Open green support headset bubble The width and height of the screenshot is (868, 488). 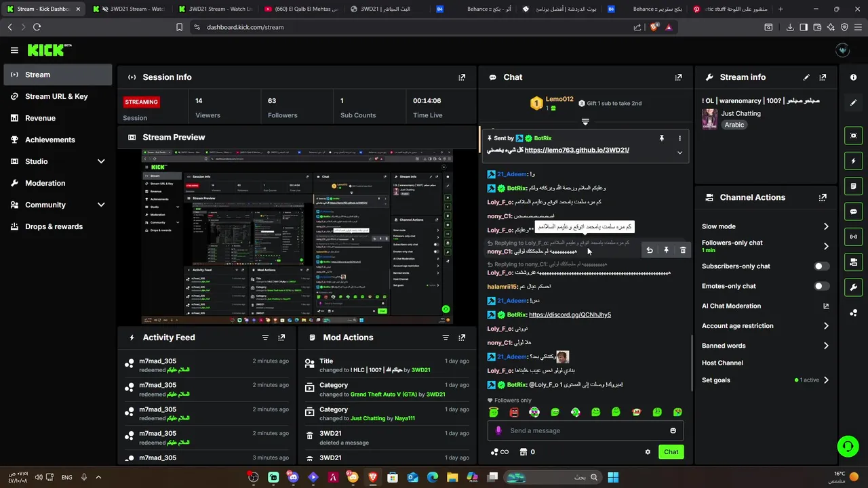point(848,446)
